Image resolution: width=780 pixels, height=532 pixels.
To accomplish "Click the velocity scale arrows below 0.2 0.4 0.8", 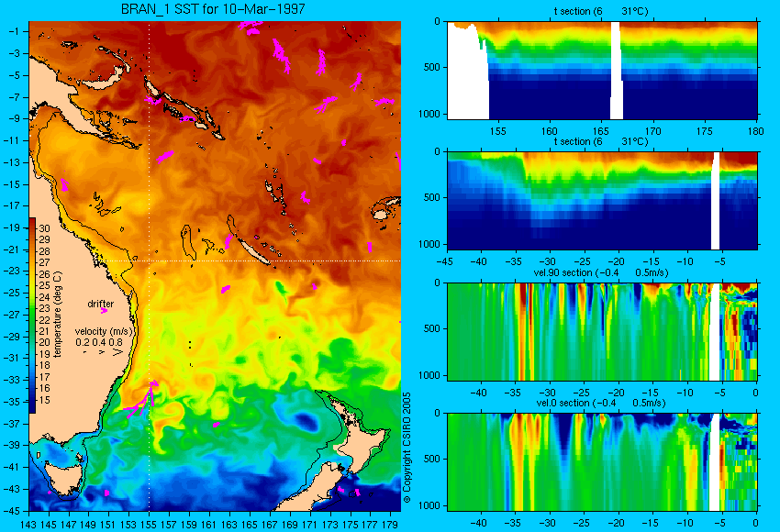I will [103, 351].
